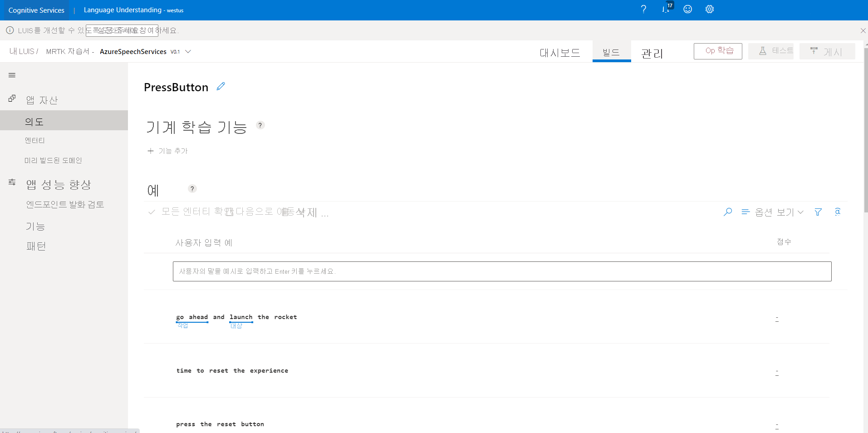This screenshot has width=868, height=433.
Task: Click the 학습 train button
Action: click(x=718, y=51)
